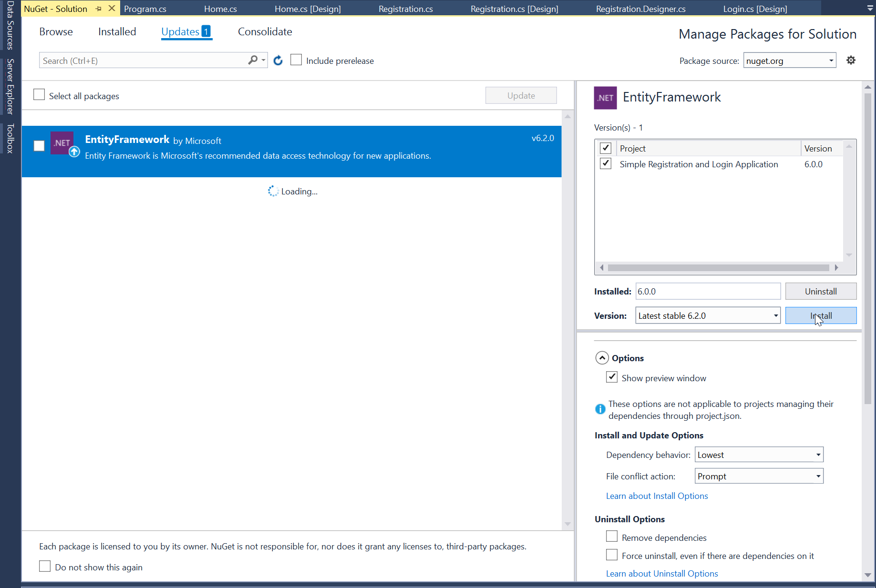This screenshot has width=876, height=588.
Task: Close the NuGet - Solution tab
Action: tap(112, 9)
